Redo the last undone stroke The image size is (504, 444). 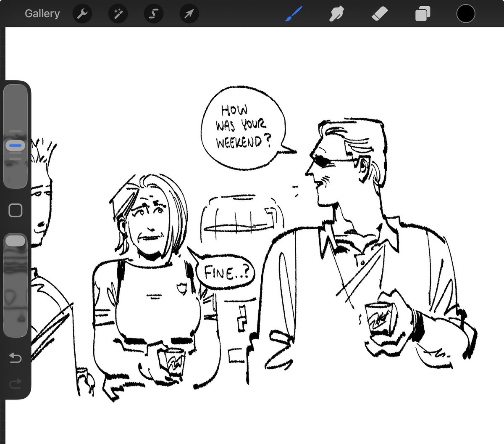[x=15, y=383]
